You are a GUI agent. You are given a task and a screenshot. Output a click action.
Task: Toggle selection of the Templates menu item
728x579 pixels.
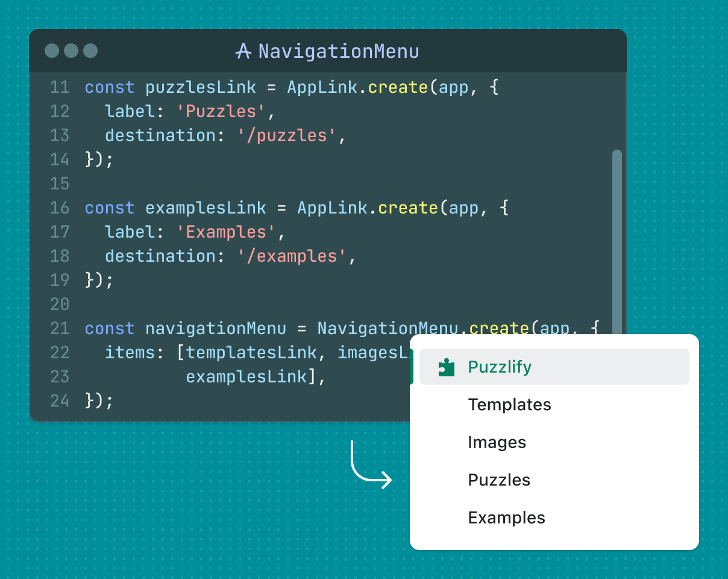(509, 405)
